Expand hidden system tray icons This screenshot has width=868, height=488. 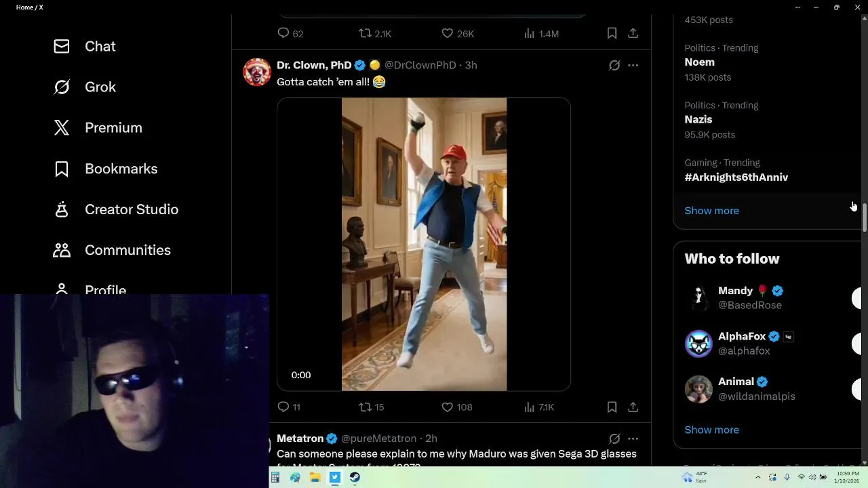[x=757, y=477]
